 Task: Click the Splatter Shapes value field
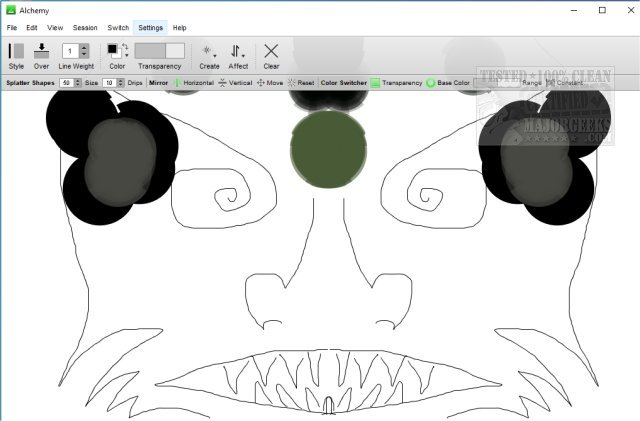click(66, 83)
